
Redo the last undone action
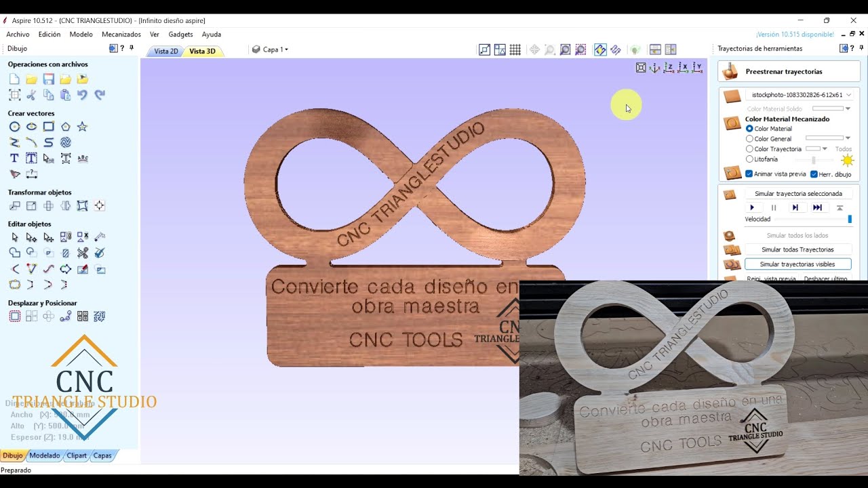click(x=100, y=95)
